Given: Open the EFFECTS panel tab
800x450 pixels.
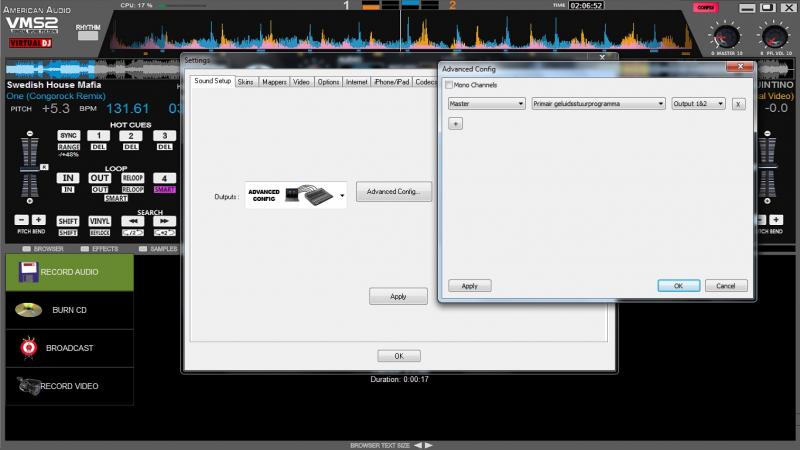Looking at the screenshot, I should click(99, 249).
